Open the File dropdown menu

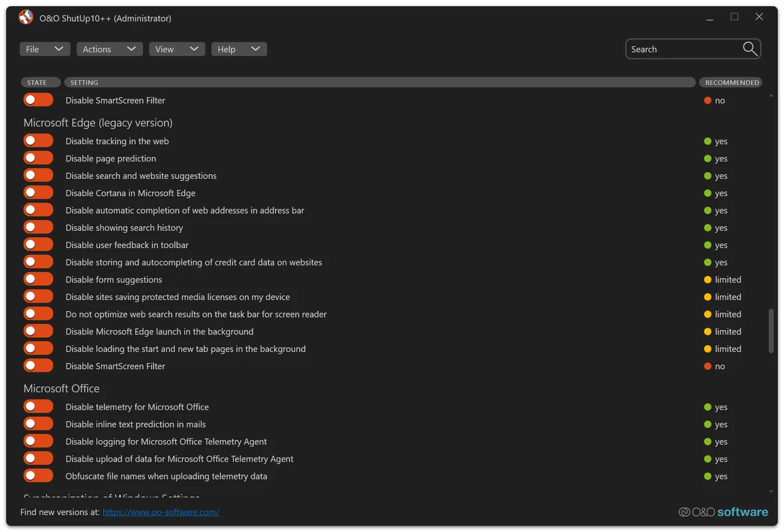point(45,49)
